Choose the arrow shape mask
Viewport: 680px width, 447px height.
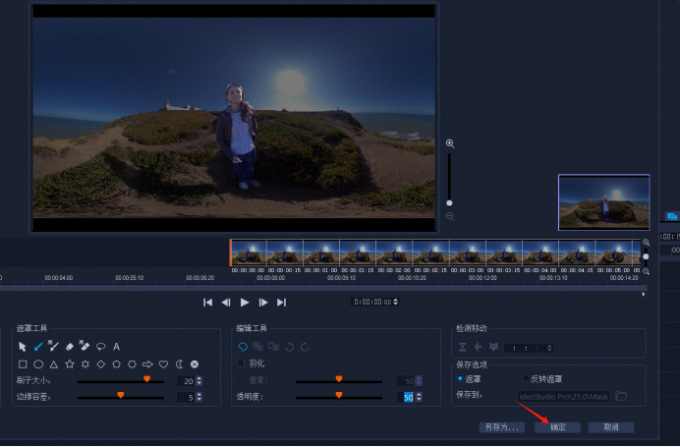(x=147, y=364)
